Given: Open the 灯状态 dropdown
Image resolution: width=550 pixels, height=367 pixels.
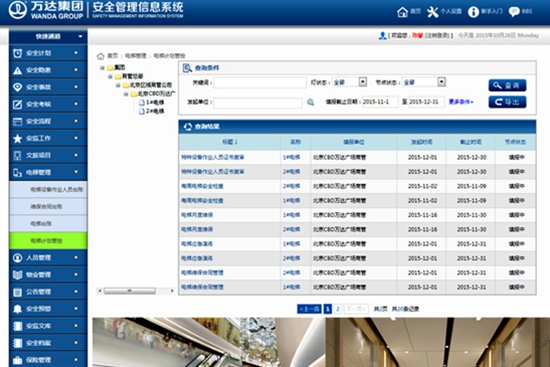Looking at the screenshot, I should click(363, 82).
